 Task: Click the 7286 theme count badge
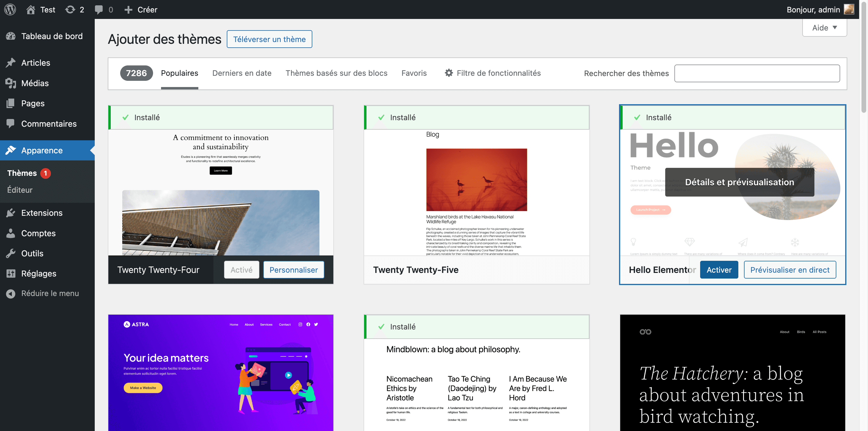point(136,73)
